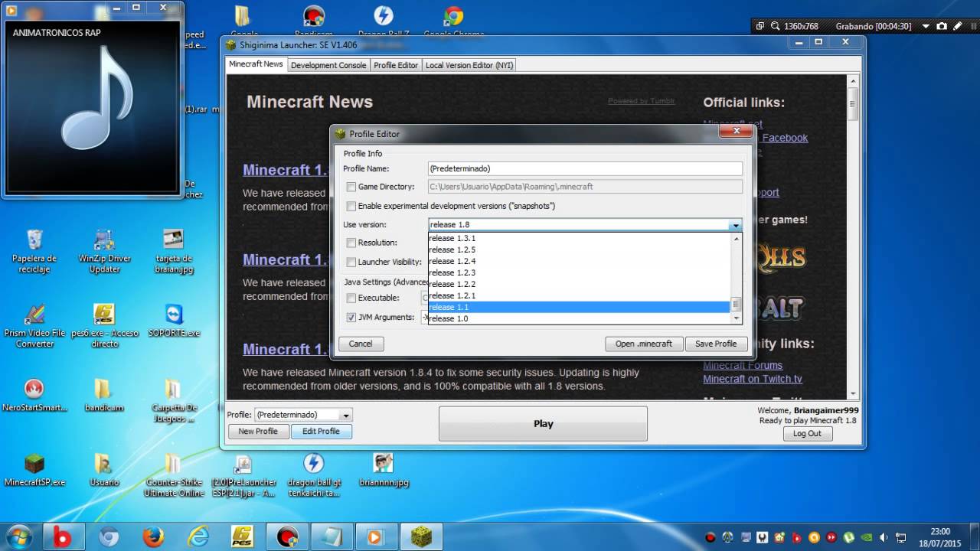Pick release 1.2.2 version entry
Image resolution: width=980 pixels, height=551 pixels.
pyautogui.click(x=579, y=284)
